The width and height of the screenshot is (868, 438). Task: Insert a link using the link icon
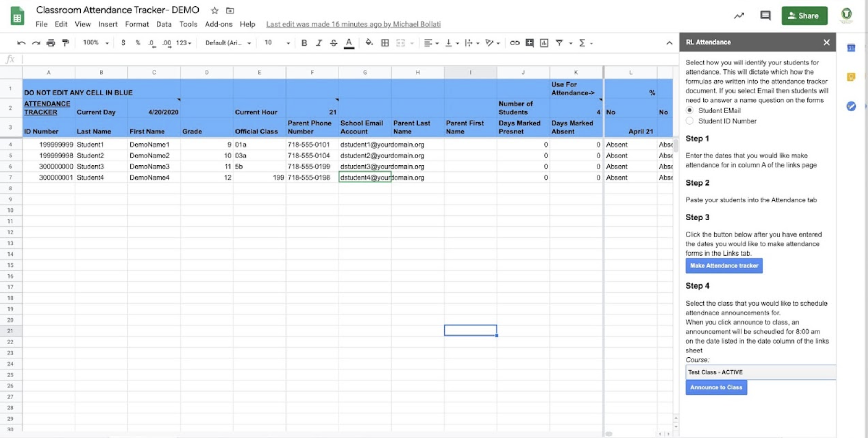[514, 43]
